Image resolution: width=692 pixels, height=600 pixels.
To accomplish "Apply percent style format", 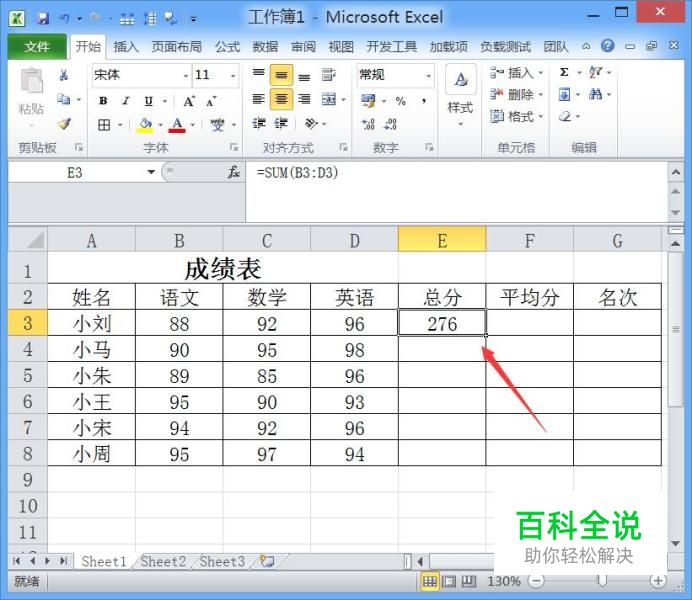I will [x=401, y=101].
